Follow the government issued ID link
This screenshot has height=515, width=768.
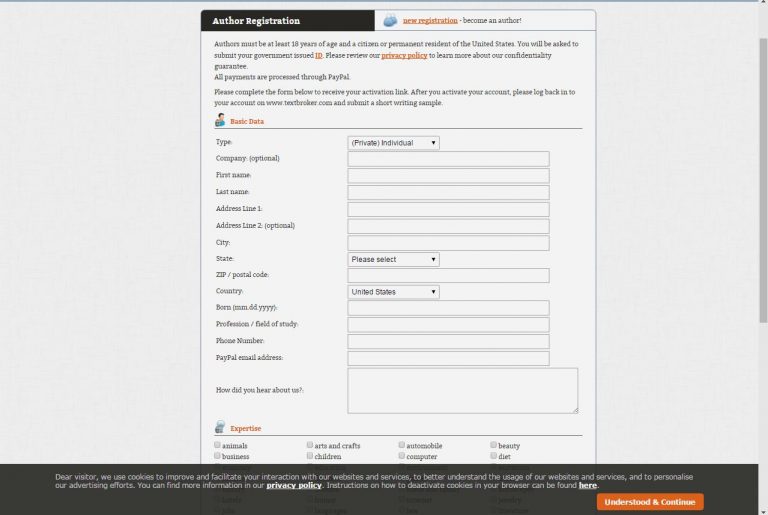click(319, 56)
